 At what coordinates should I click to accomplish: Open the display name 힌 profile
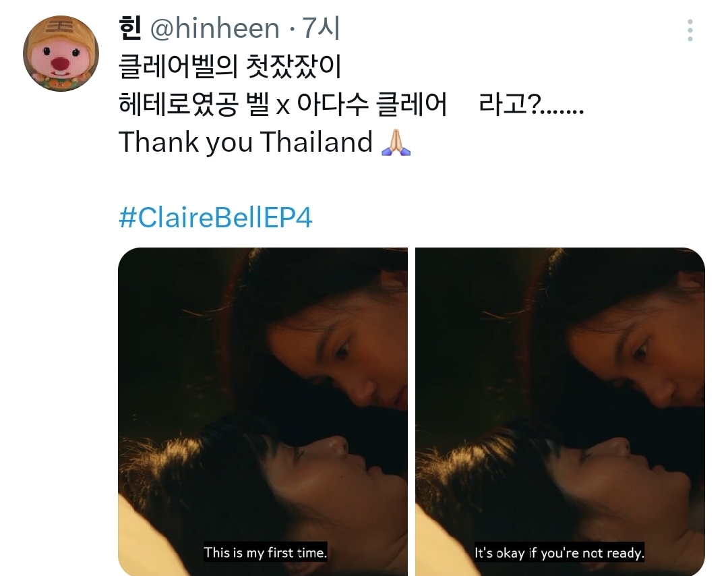(129, 28)
